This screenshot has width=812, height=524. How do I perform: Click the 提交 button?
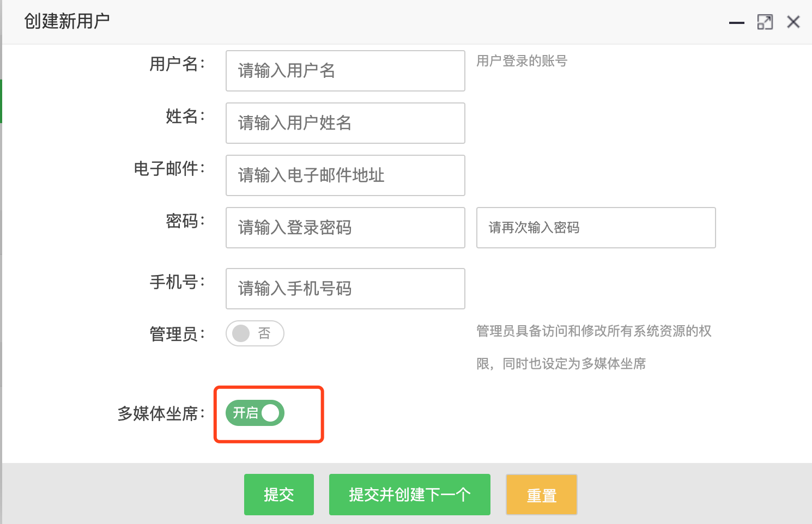point(278,495)
